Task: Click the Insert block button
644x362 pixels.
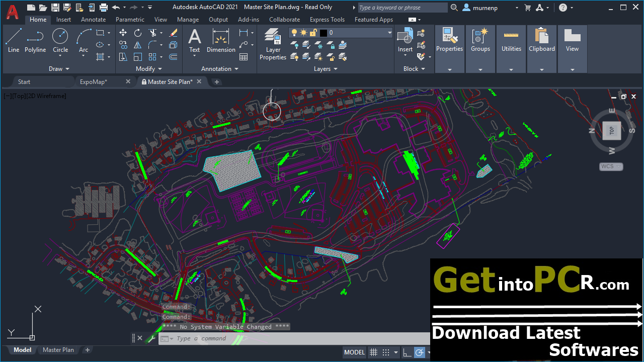Action: coord(405,40)
